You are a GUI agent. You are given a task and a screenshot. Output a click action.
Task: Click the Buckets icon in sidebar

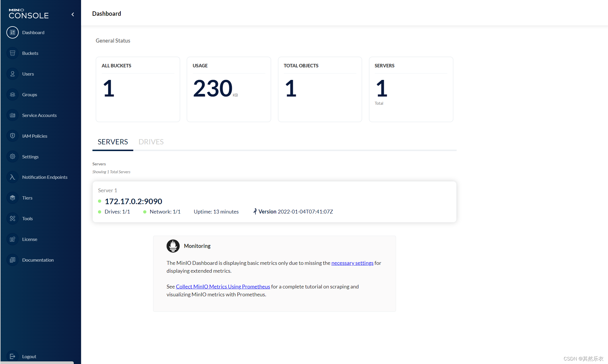pos(13,53)
